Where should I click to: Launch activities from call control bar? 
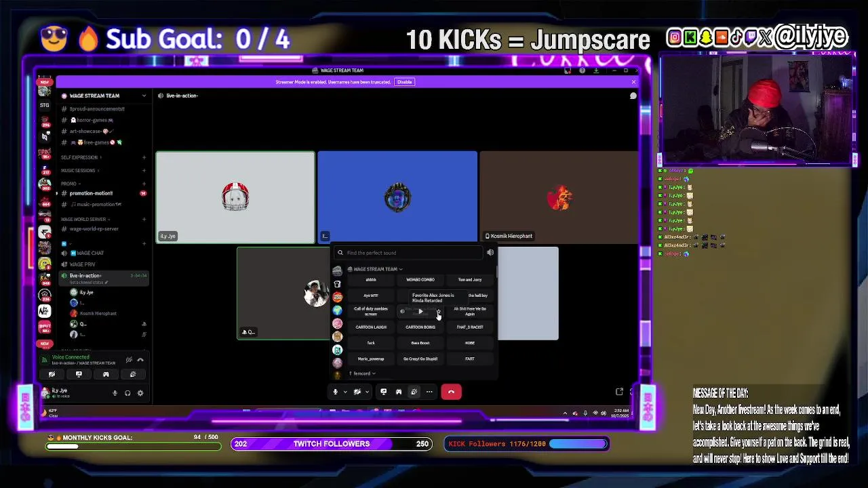pos(399,392)
